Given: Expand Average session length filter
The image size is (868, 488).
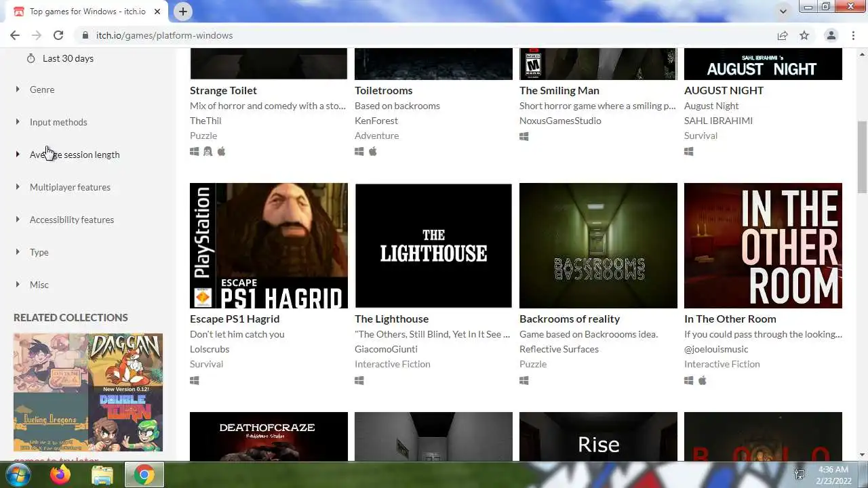Looking at the screenshot, I should 75,155.
